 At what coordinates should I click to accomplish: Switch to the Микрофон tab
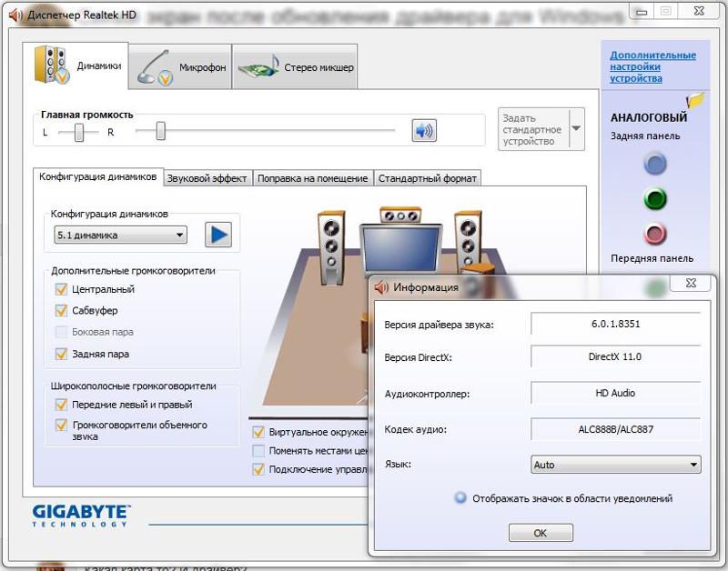180,67
